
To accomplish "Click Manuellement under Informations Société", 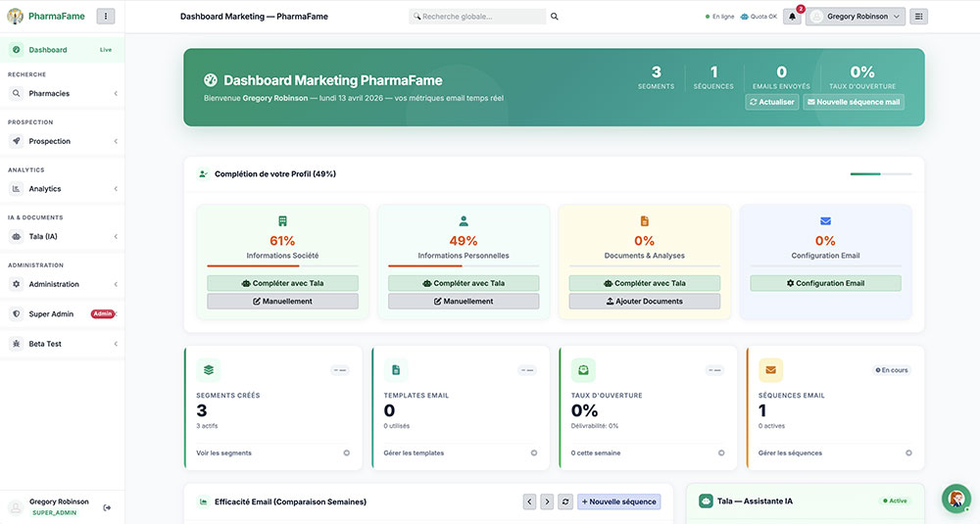I will [x=282, y=301].
